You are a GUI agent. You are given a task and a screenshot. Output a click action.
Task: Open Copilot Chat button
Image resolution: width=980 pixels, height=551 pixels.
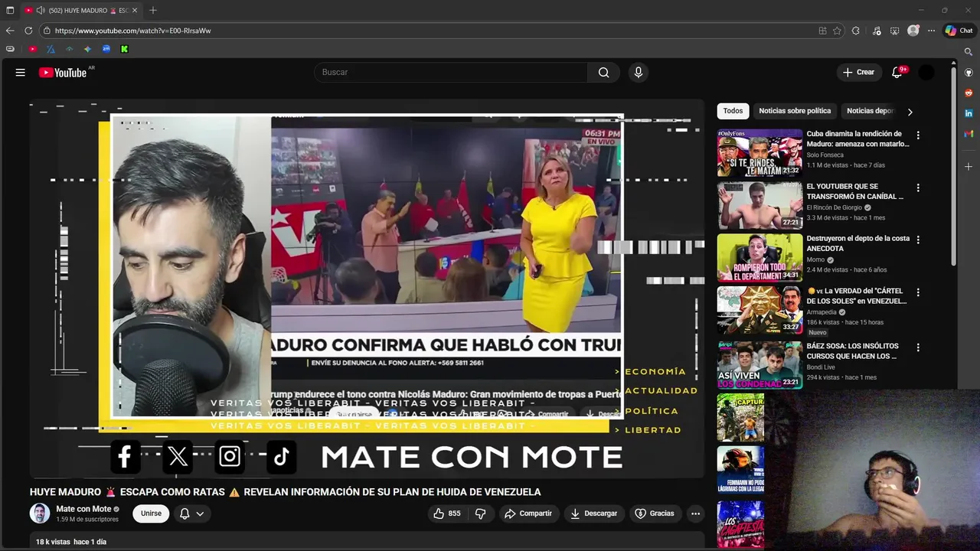coord(959,31)
